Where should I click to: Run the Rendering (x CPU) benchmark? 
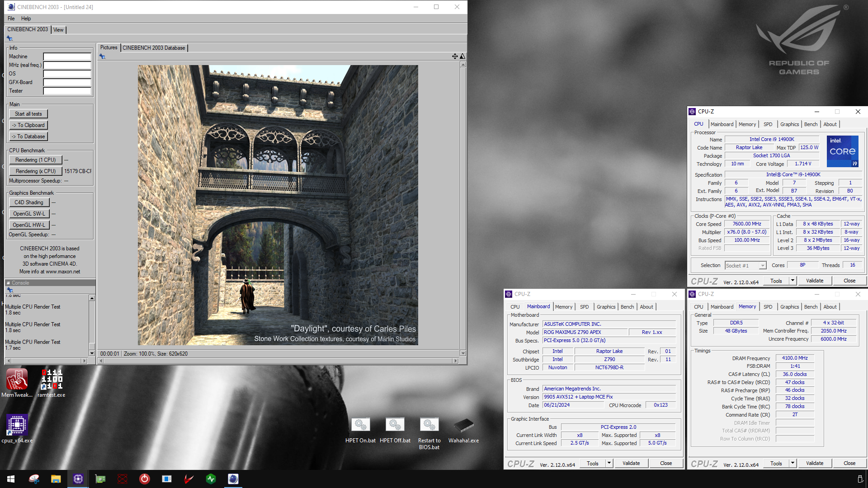point(35,171)
